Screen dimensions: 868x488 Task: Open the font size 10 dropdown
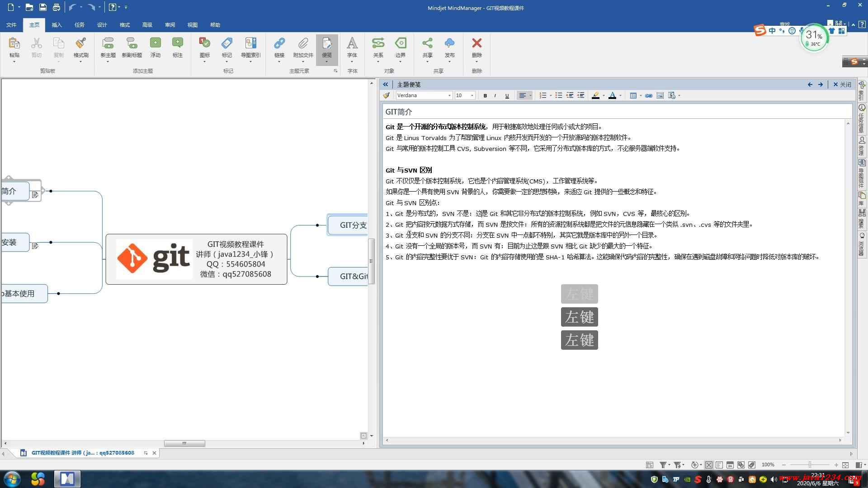click(x=472, y=95)
